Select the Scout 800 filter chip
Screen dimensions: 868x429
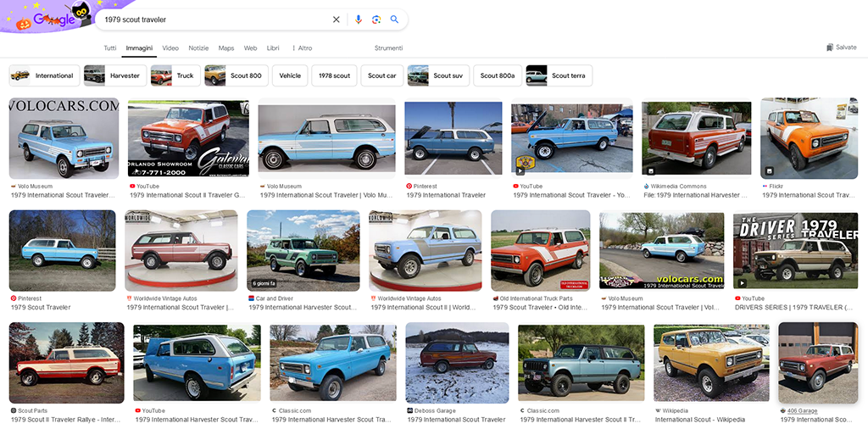236,75
